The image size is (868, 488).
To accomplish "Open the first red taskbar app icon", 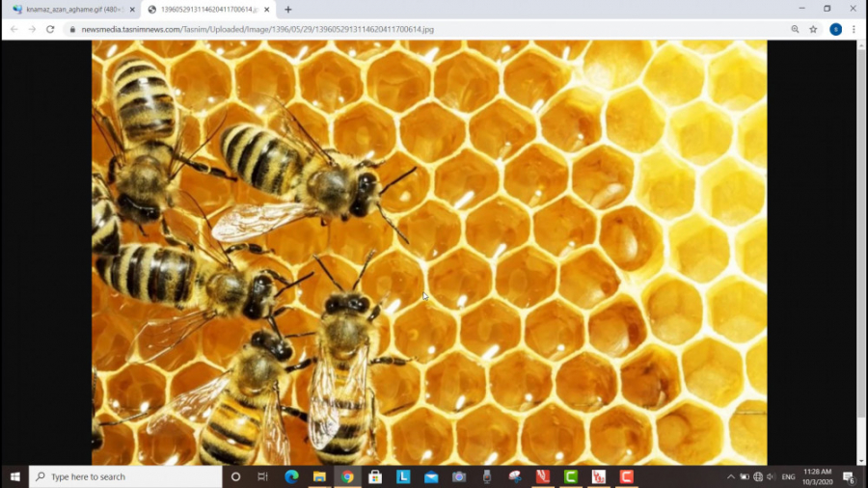I will click(542, 476).
